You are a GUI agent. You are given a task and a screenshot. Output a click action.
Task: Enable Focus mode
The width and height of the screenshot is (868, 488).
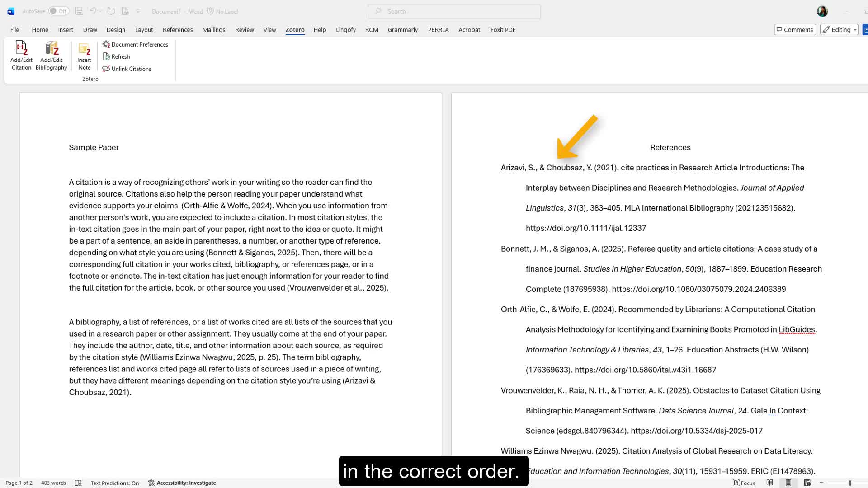[743, 483]
